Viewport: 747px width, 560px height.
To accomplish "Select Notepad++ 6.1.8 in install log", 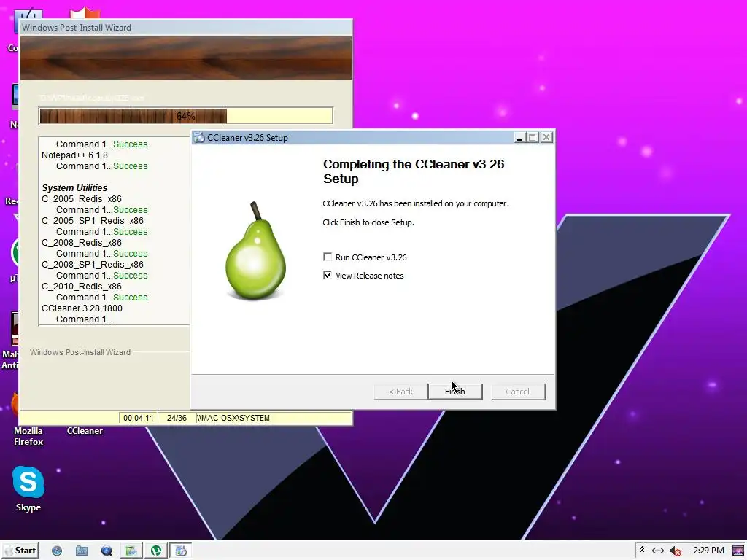I will coord(75,155).
